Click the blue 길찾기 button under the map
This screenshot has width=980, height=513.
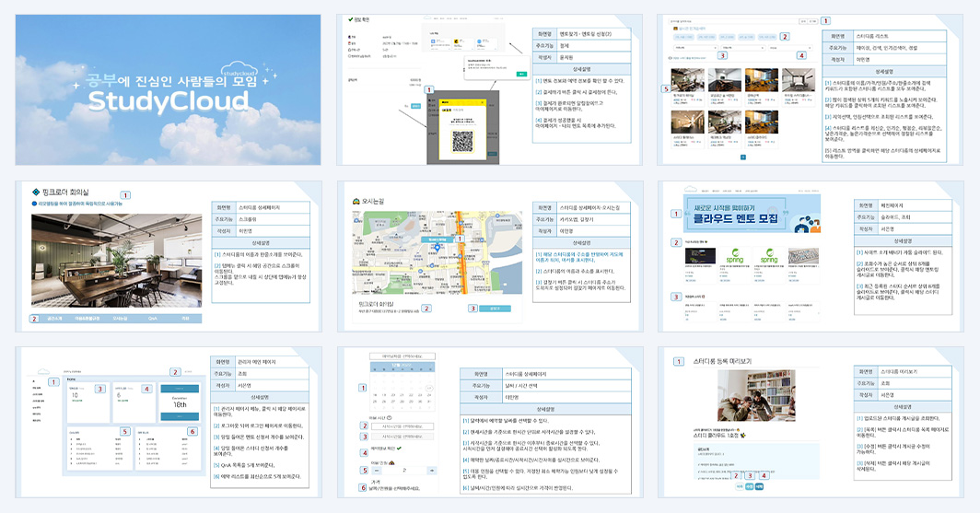pos(495,309)
